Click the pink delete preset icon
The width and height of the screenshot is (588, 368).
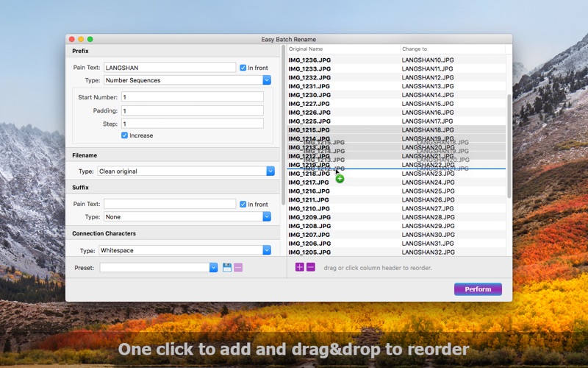coord(238,267)
